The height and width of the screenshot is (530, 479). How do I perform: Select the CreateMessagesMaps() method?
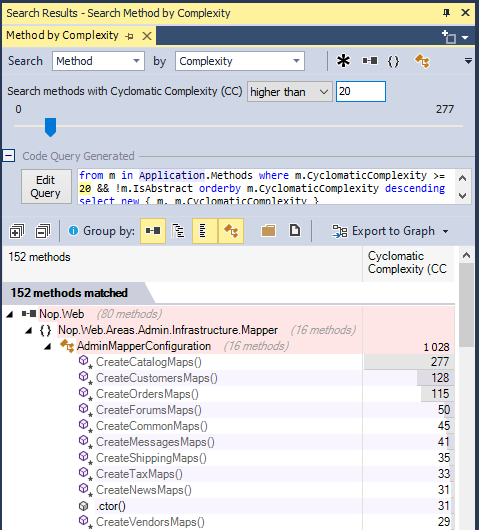155,442
